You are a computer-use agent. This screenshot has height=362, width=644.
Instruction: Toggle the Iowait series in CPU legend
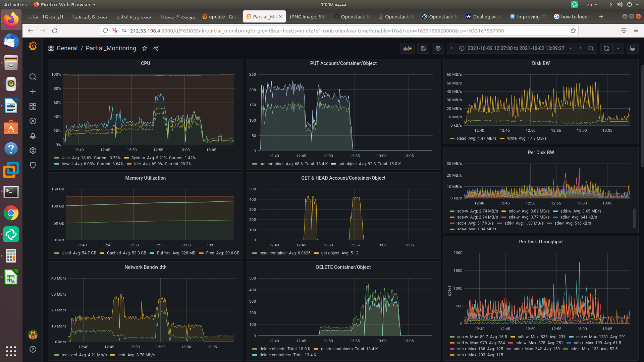67,164
